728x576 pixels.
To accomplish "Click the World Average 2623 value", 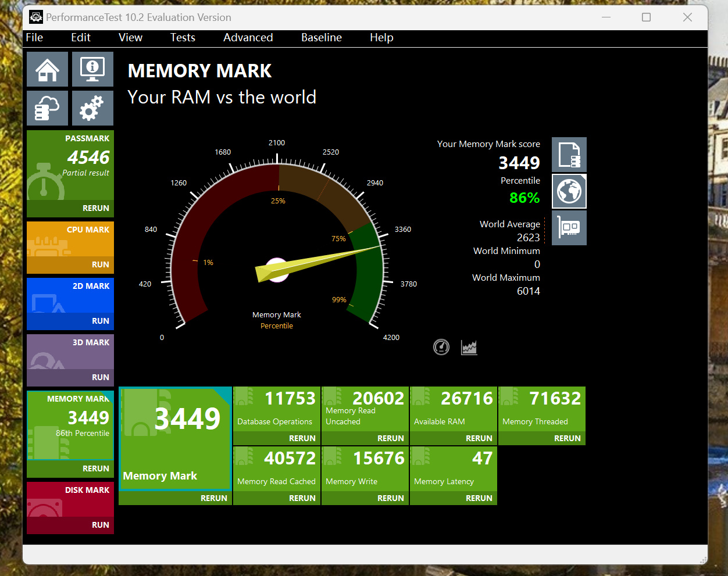I will click(528, 237).
